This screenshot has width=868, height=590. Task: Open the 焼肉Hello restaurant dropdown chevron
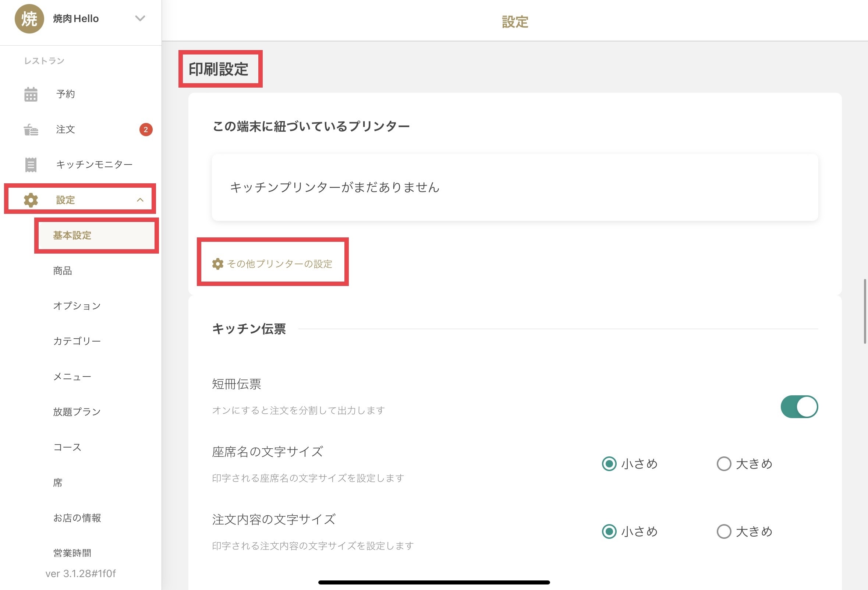[x=140, y=18]
